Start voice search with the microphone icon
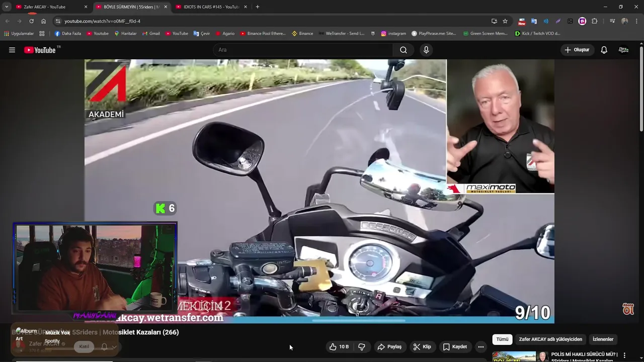This screenshot has width=644, height=362. point(426,50)
